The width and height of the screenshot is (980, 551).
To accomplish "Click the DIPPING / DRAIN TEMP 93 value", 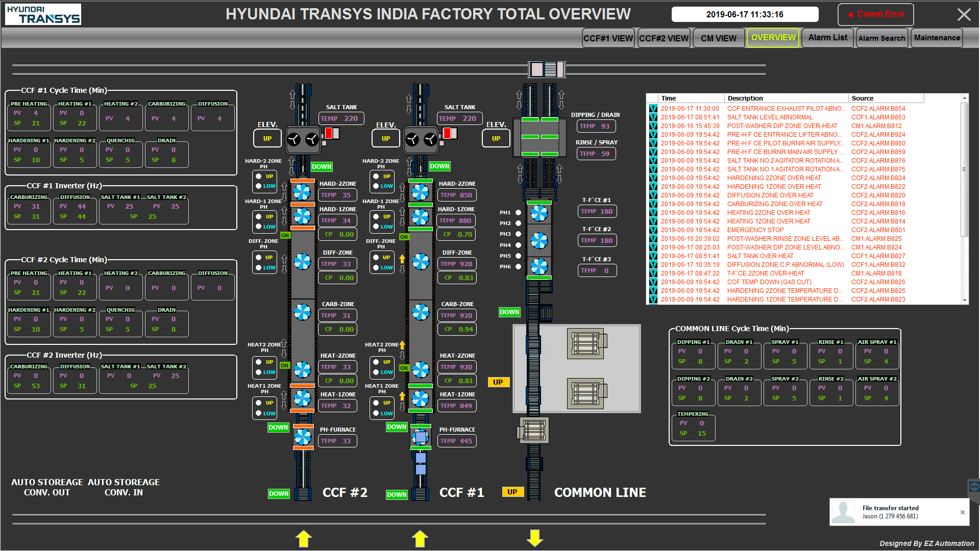I will 596,127.
